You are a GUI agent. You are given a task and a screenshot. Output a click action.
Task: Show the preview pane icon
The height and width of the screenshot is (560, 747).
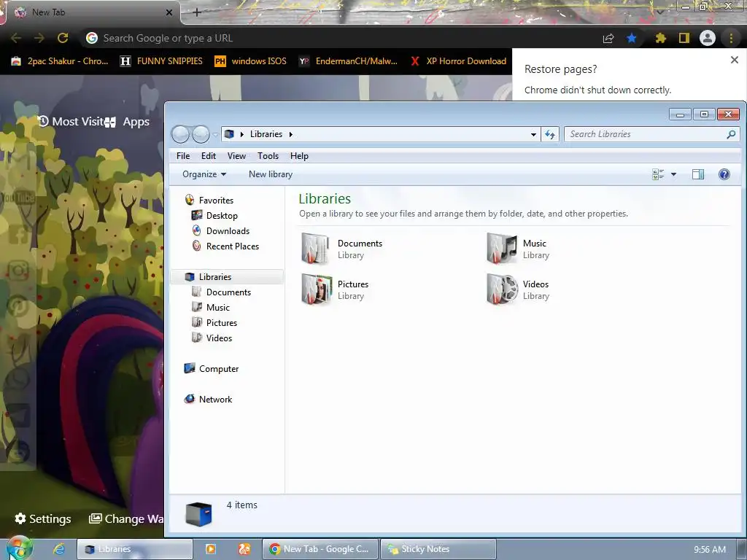coord(698,174)
